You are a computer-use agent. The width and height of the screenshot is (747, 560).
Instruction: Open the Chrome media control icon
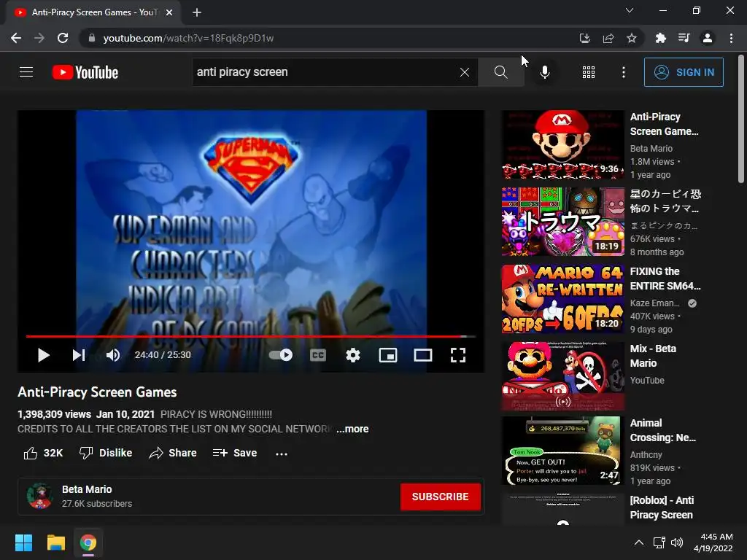coord(684,38)
